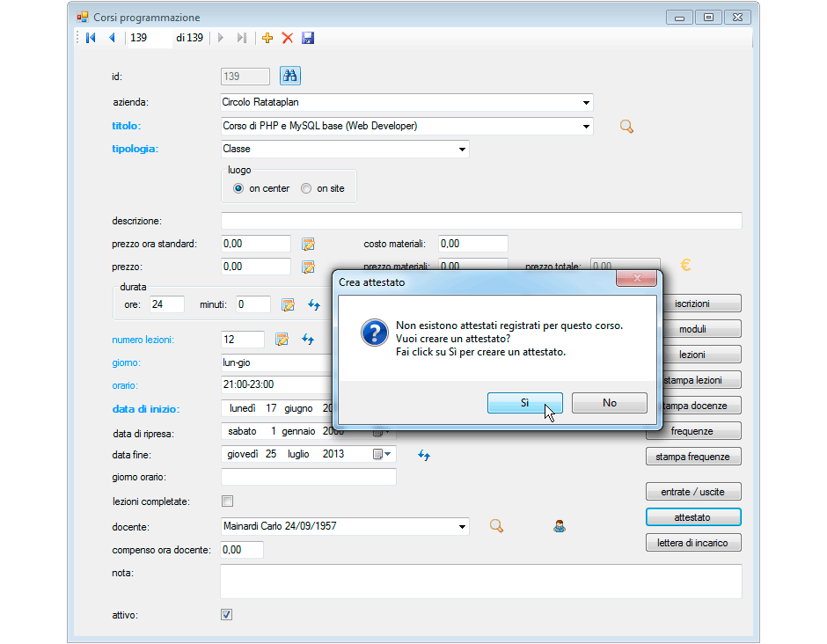The image size is (827, 644).
Task: Open the titolo dropdown
Action: click(x=586, y=126)
